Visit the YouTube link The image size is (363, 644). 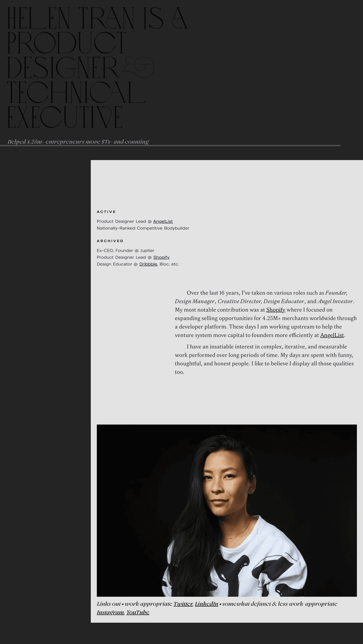(x=138, y=612)
